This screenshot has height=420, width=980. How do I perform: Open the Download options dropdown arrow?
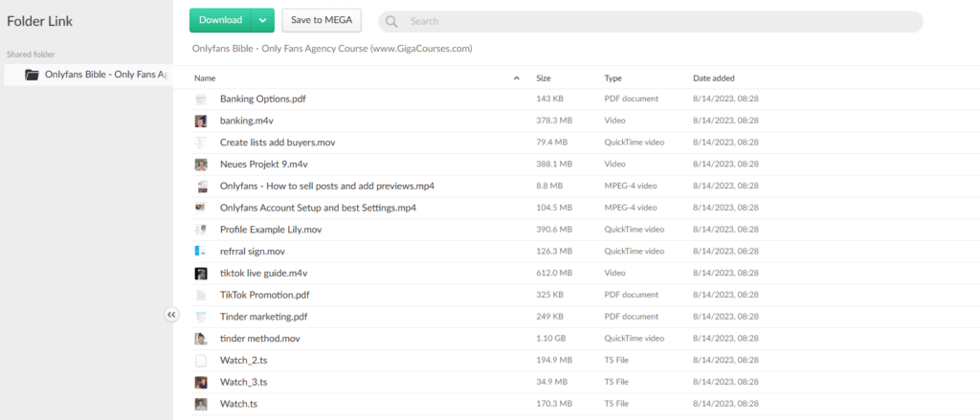pos(262,20)
